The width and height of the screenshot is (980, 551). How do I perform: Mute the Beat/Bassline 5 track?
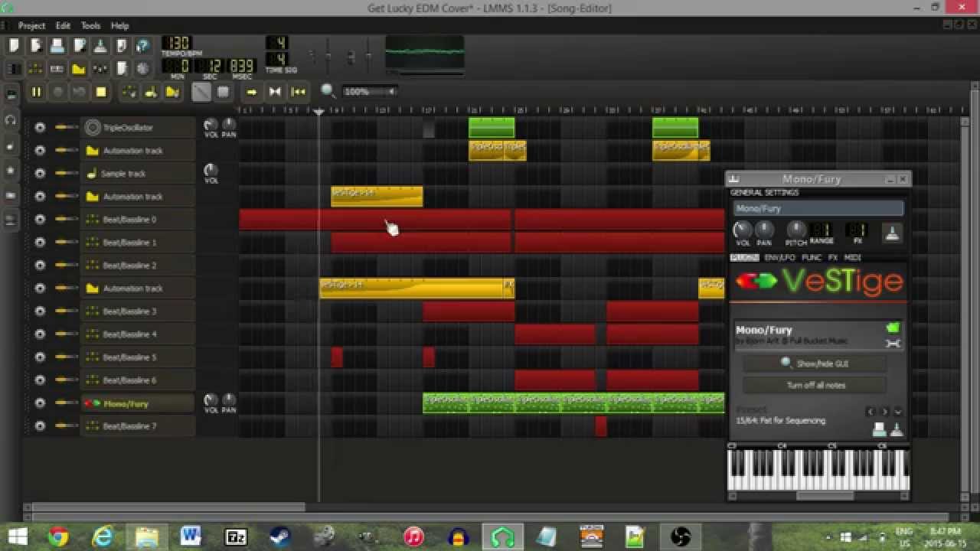coord(60,357)
